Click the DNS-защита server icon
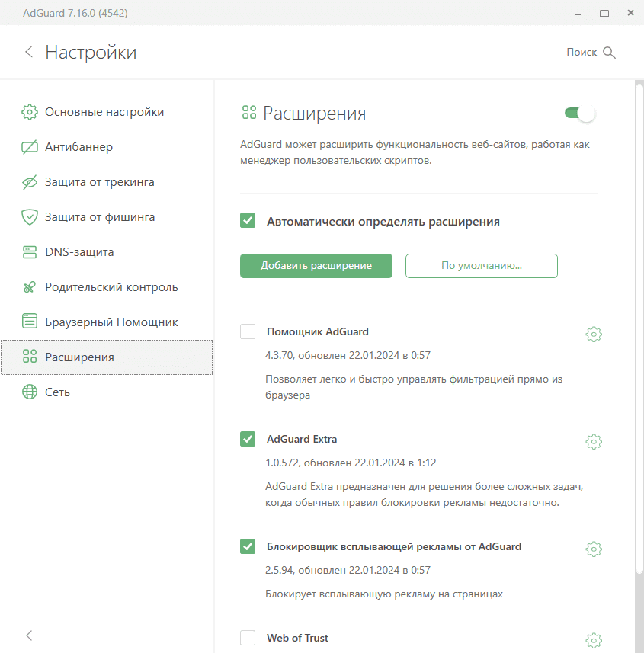 (x=30, y=252)
